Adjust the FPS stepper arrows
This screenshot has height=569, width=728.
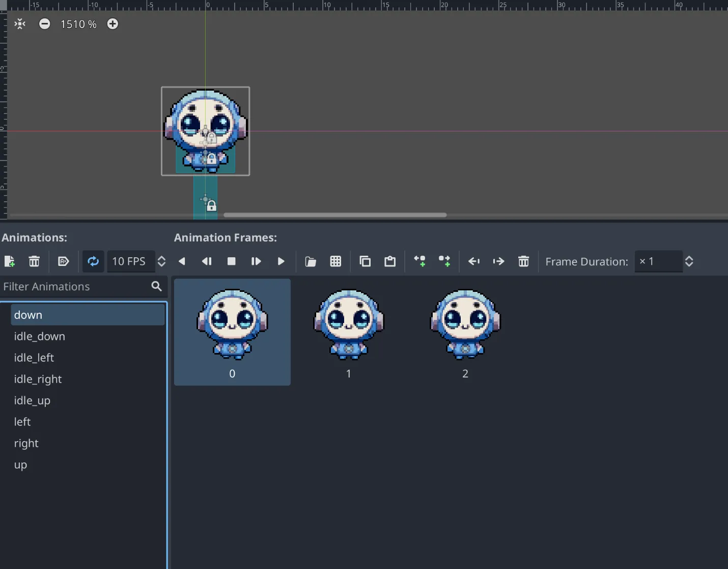click(161, 261)
